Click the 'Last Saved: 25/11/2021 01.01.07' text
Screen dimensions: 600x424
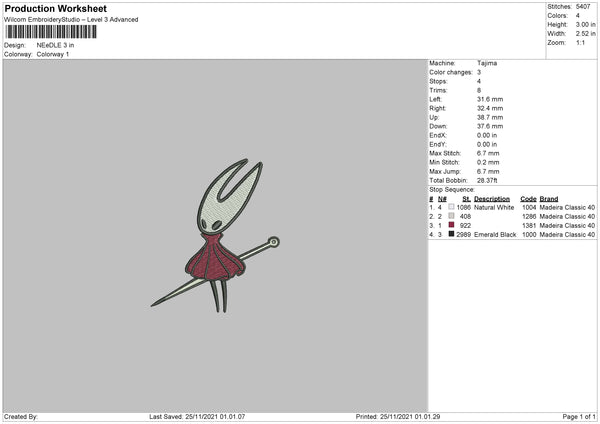point(197,416)
